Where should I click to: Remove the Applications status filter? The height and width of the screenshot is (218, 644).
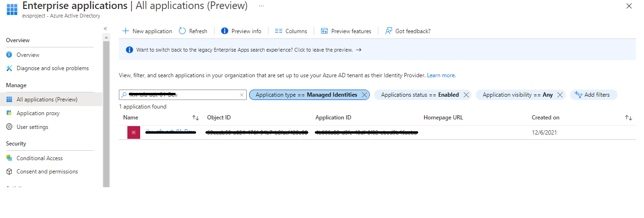pyautogui.click(x=466, y=95)
